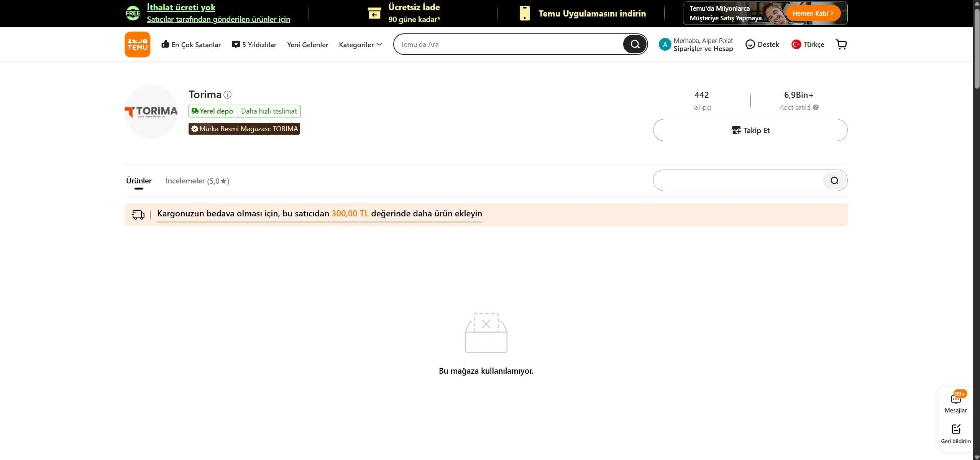Click the Hemen Katıl button
Image resolution: width=980 pixels, height=460 pixels.
click(813, 13)
